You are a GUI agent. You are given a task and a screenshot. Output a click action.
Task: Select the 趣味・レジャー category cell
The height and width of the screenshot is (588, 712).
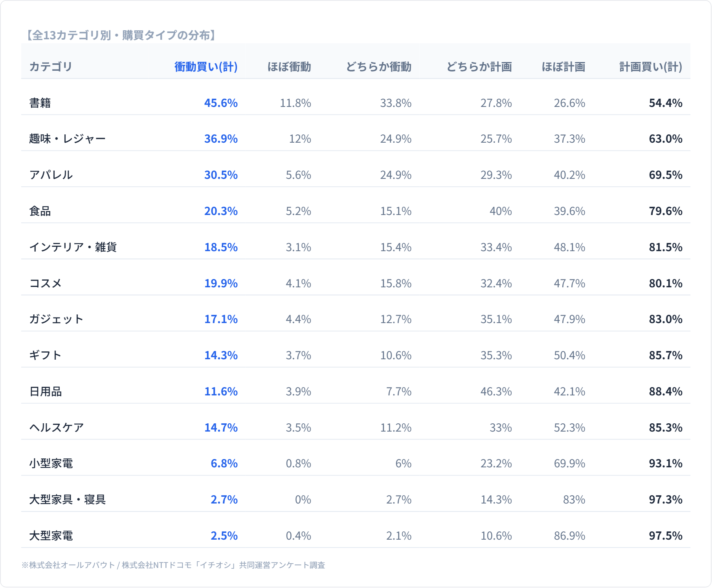(x=67, y=139)
